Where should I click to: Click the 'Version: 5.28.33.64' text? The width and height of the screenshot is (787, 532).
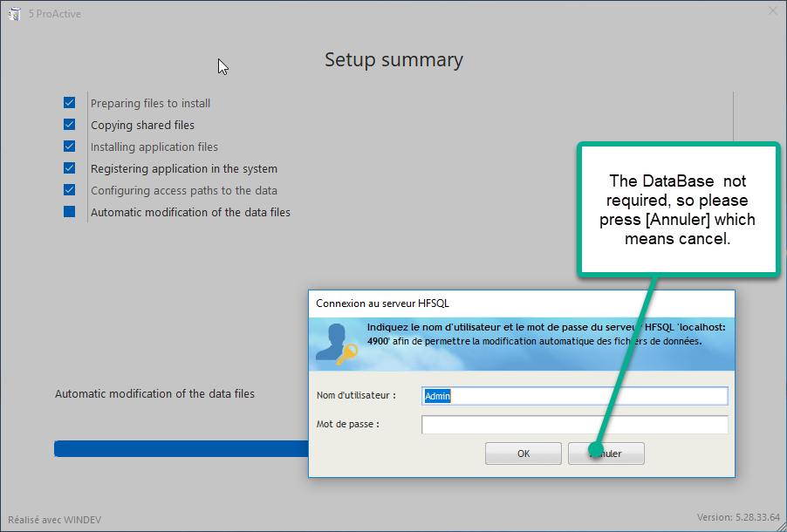click(738, 517)
